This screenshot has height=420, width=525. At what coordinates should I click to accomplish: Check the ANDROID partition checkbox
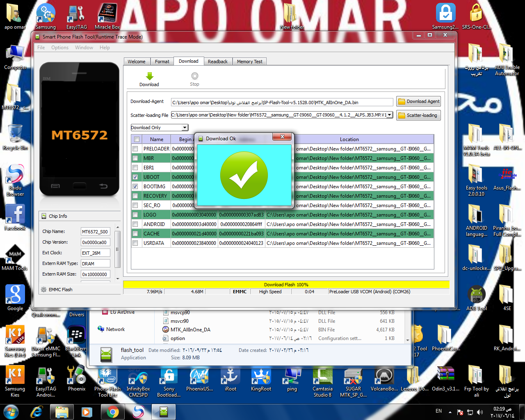pyautogui.click(x=135, y=224)
